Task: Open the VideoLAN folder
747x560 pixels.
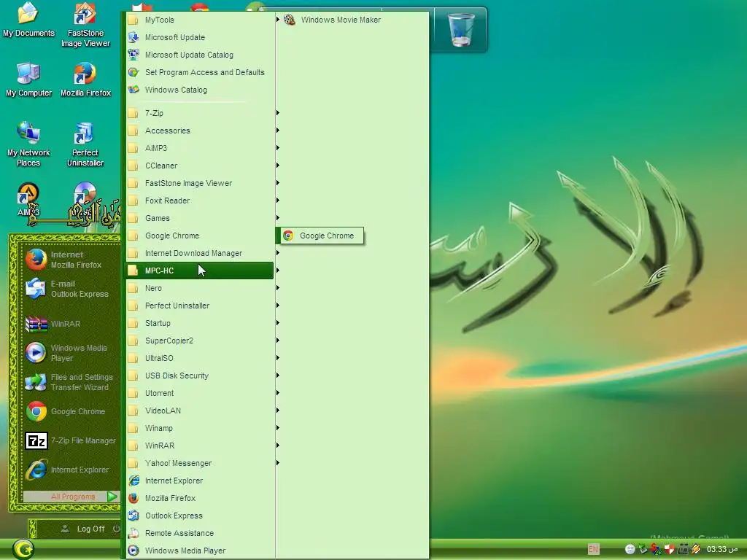Action: 200,411
